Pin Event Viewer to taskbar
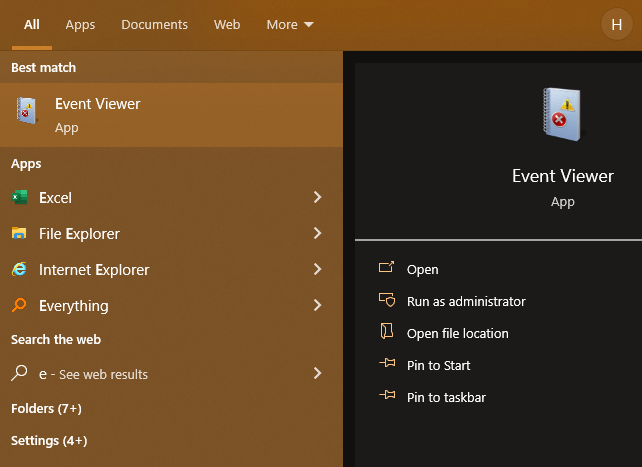The width and height of the screenshot is (642, 467). (446, 398)
